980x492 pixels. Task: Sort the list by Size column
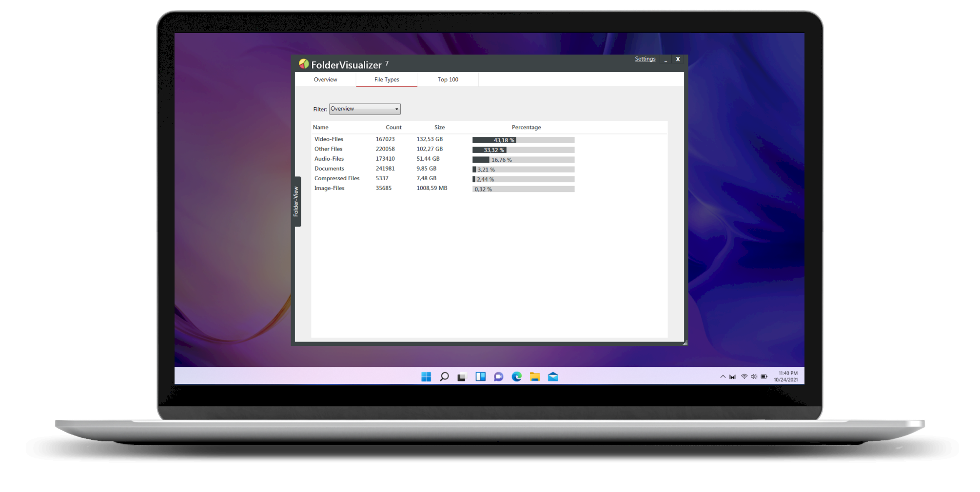click(x=439, y=127)
